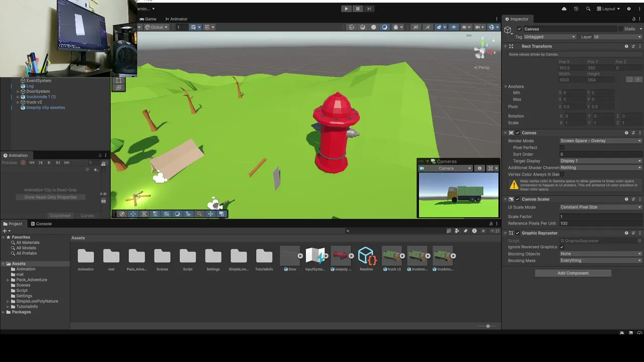Toggle the Canvas component enable checkbox
The image size is (644, 362).
coord(517,133)
